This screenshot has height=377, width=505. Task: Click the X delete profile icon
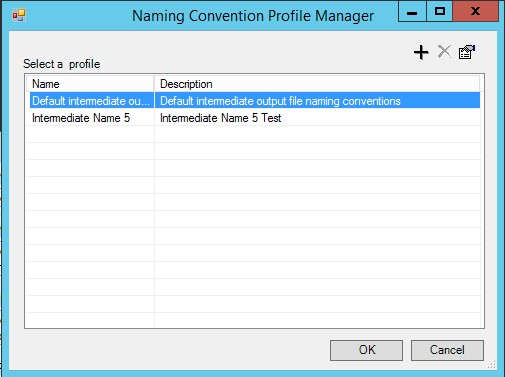pos(444,52)
